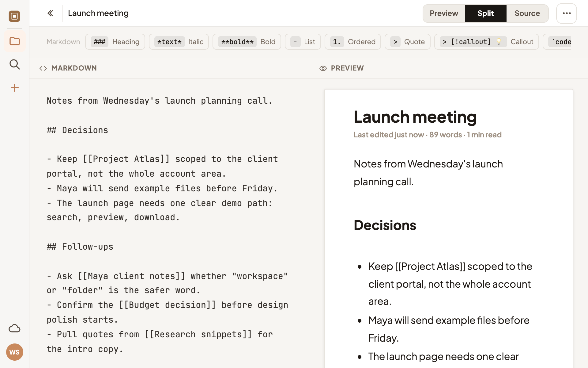Insert **bold** Bold formatting
This screenshot has width=588, height=368.
[x=247, y=42]
